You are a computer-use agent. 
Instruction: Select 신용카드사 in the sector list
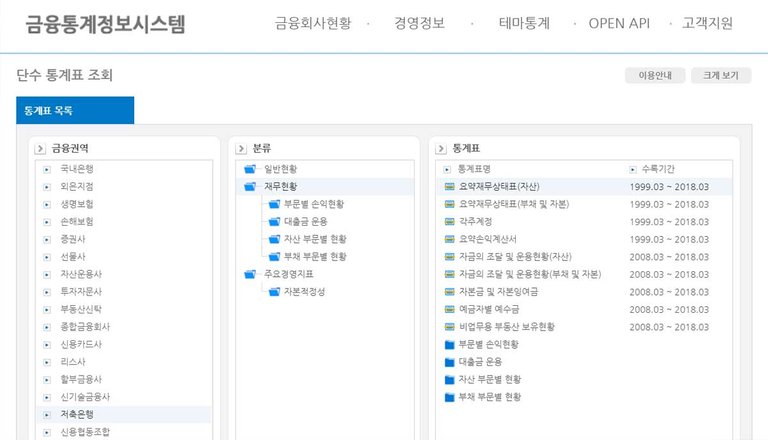click(81, 344)
